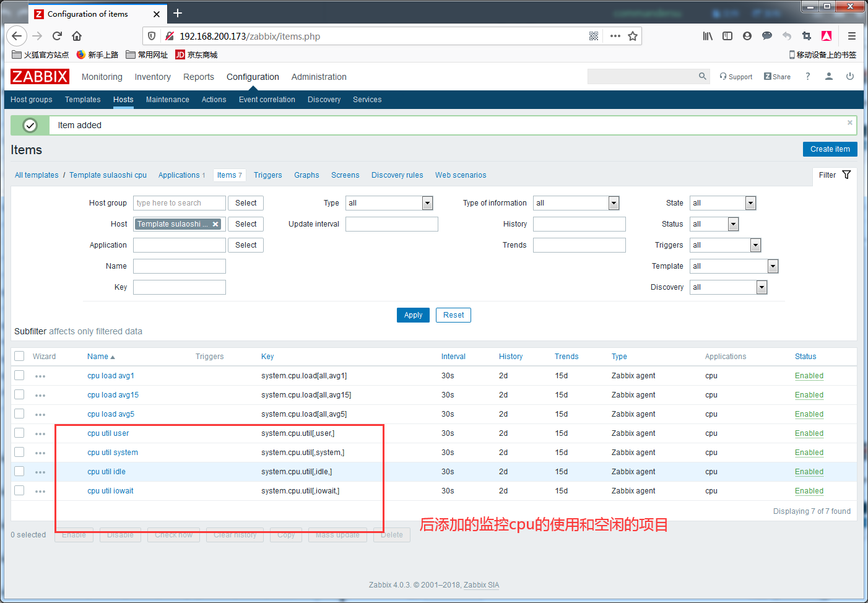This screenshot has width=868, height=603.
Task: Click the Create item button
Action: pos(830,149)
